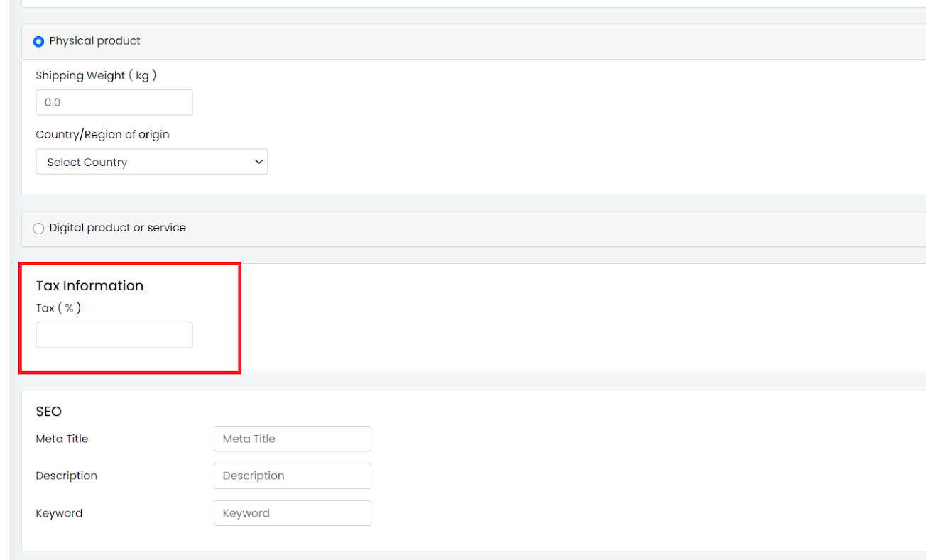Click the Country/Region of origin label
The height and width of the screenshot is (560, 926).
click(102, 134)
